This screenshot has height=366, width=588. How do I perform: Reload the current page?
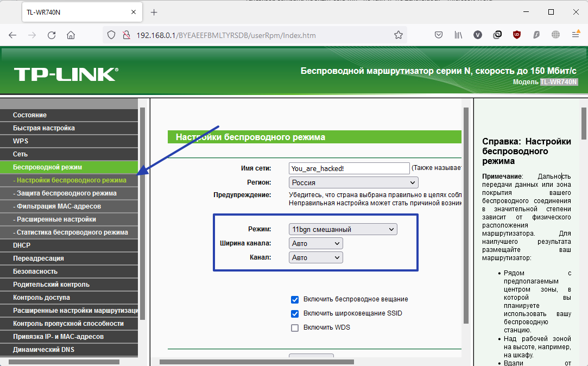coord(52,35)
